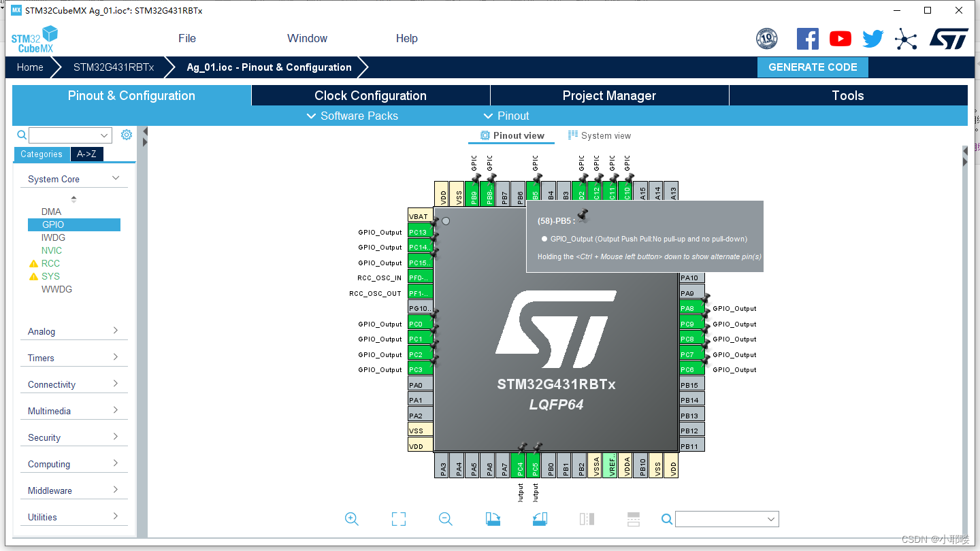The height and width of the screenshot is (551, 980).
Task: Open the peripheral search combo box at top left
Action: click(70, 135)
